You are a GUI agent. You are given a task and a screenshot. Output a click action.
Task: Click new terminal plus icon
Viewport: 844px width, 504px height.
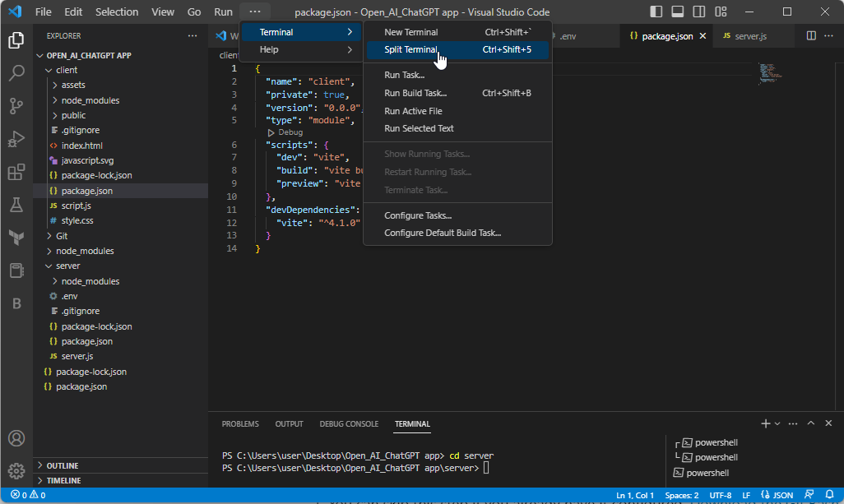click(765, 424)
